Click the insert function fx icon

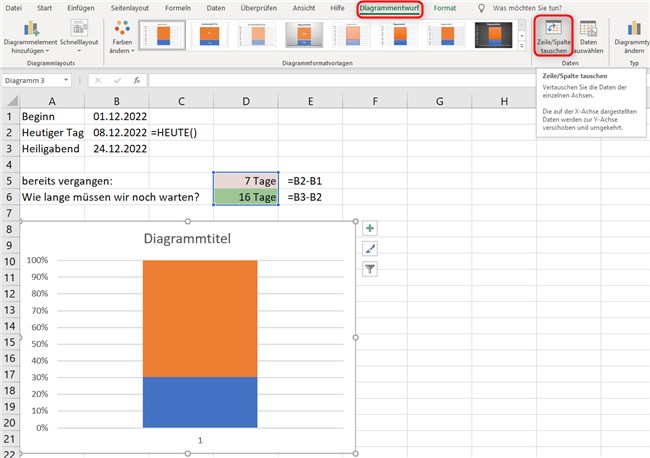coord(136,80)
